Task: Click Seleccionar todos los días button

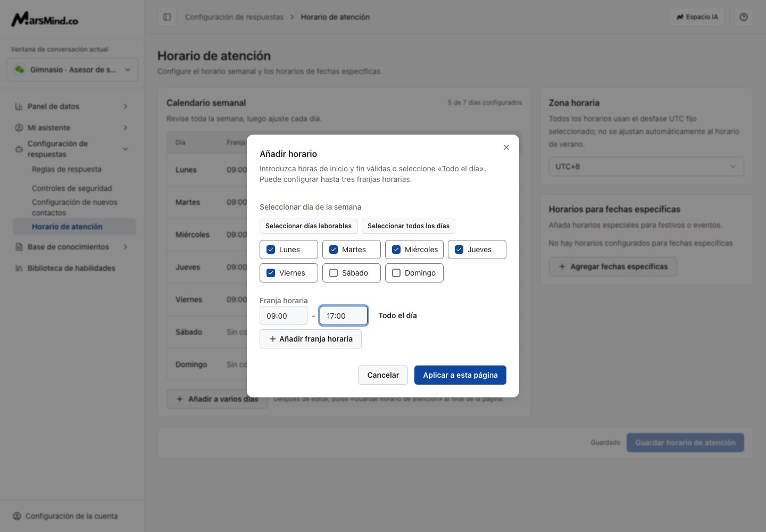Action: 409,226
